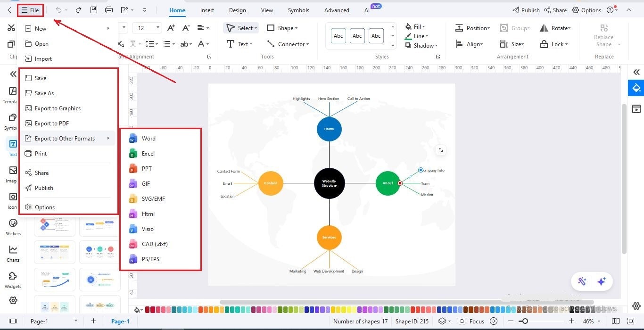
Task: Switch to the Insert tab
Action: coord(207,10)
